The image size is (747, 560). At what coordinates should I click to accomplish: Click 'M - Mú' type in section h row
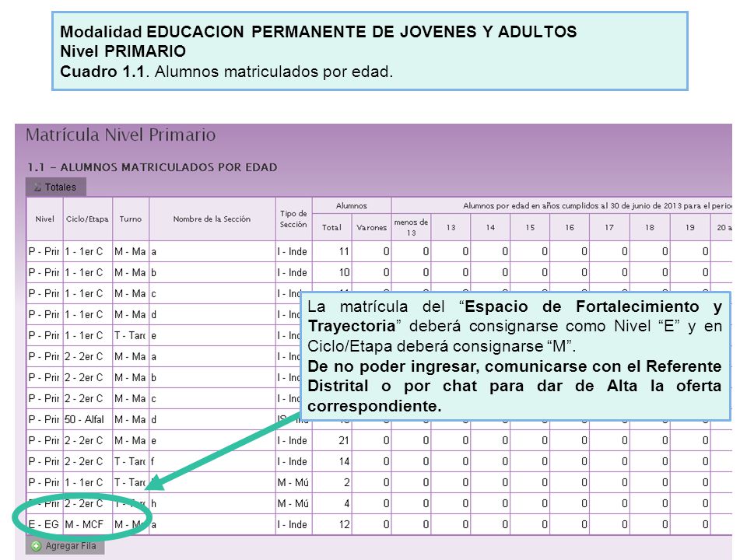[293, 503]
